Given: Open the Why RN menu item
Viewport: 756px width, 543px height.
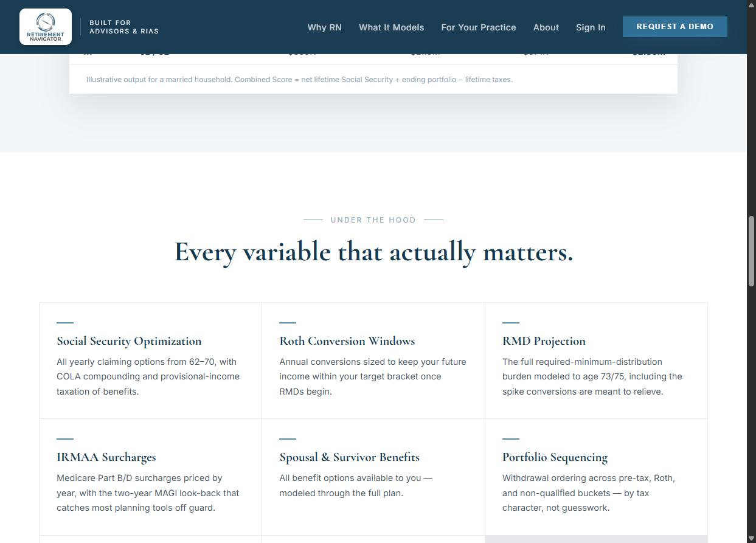Looking at the screenshot, I should point(324,27).
